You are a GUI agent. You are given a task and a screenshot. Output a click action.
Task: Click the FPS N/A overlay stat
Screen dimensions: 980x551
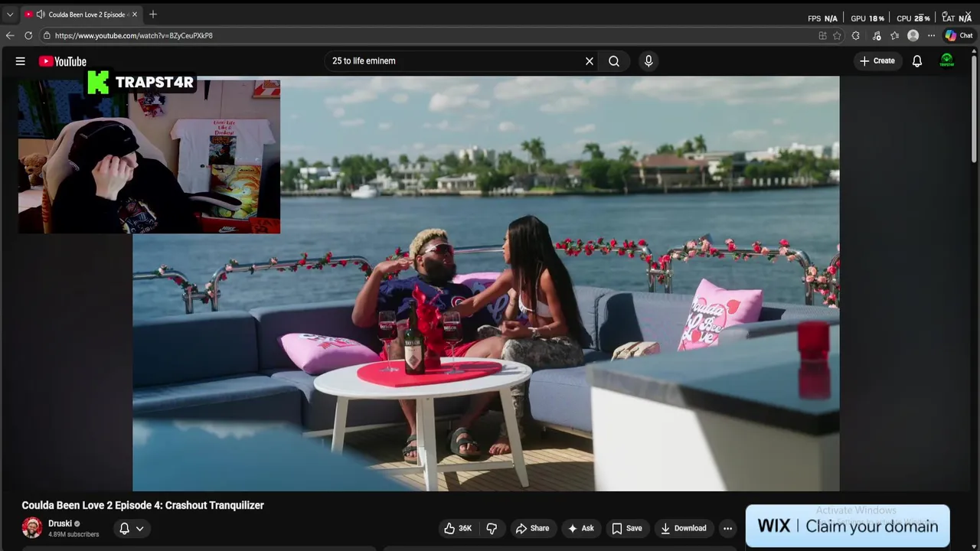[x=823, y=18]
